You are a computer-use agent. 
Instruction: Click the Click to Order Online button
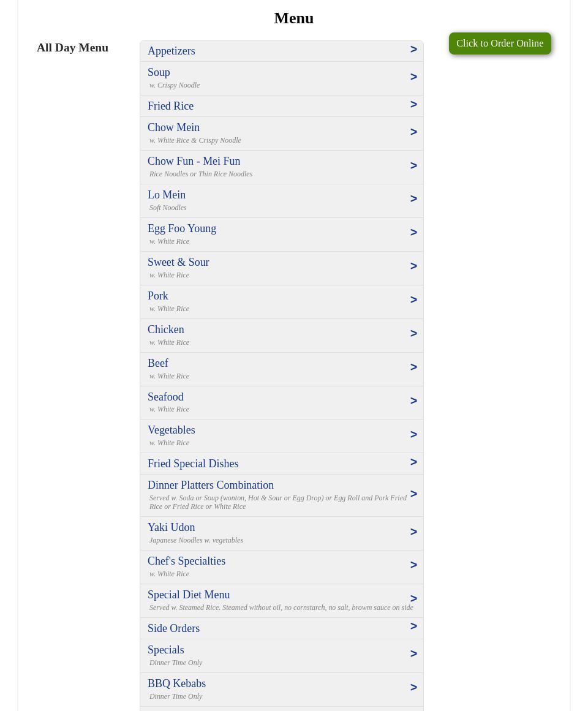coord(500,43)
